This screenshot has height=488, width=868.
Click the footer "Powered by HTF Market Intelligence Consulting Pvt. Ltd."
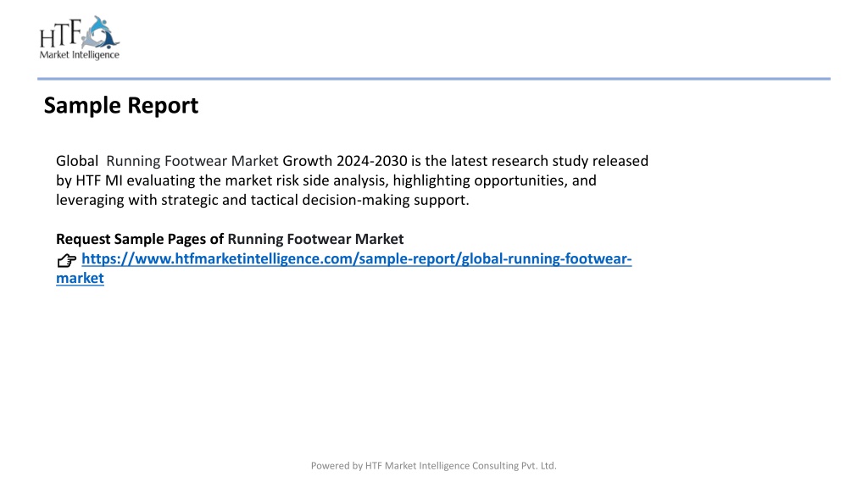tap(433, 466)
